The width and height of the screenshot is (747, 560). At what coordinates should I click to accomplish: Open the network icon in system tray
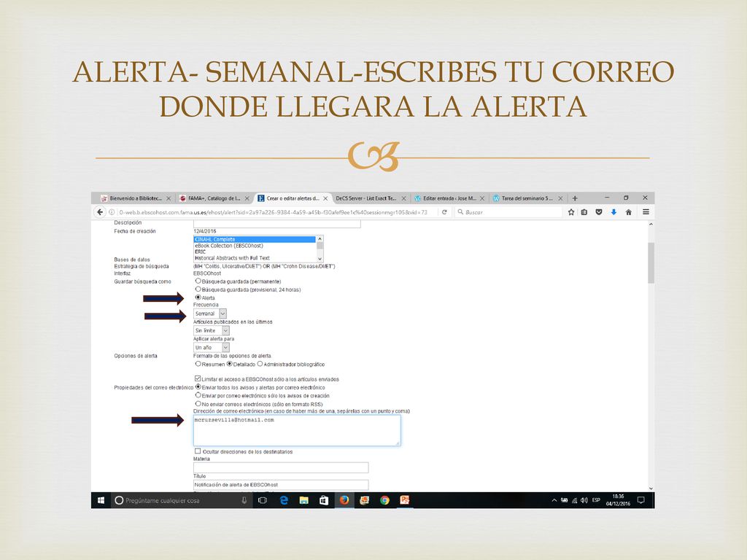click(x=575, y=500)
